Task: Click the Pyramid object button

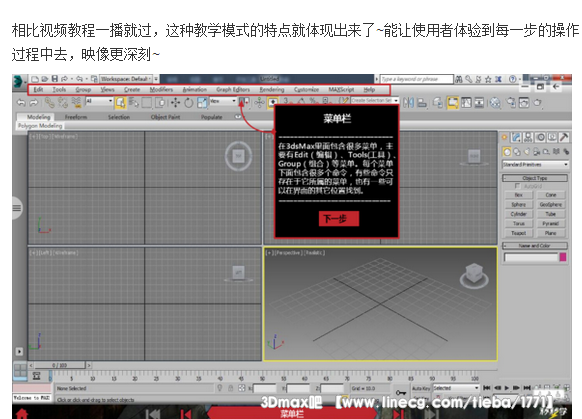Action: (x=551, y=223)
